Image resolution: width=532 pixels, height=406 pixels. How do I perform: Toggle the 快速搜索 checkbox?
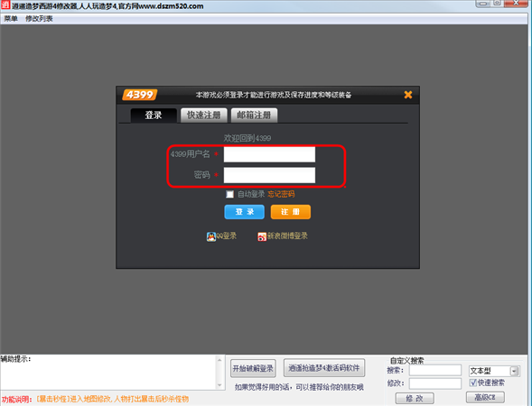tap(473, 383)
